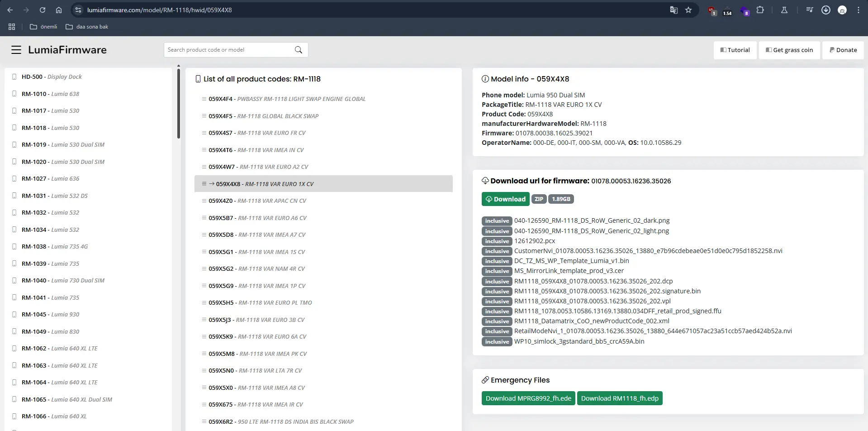Open product code 059X5J3 VAR EURO 3B CV
This screenshot has width=868, height=431.
point(256,320)
